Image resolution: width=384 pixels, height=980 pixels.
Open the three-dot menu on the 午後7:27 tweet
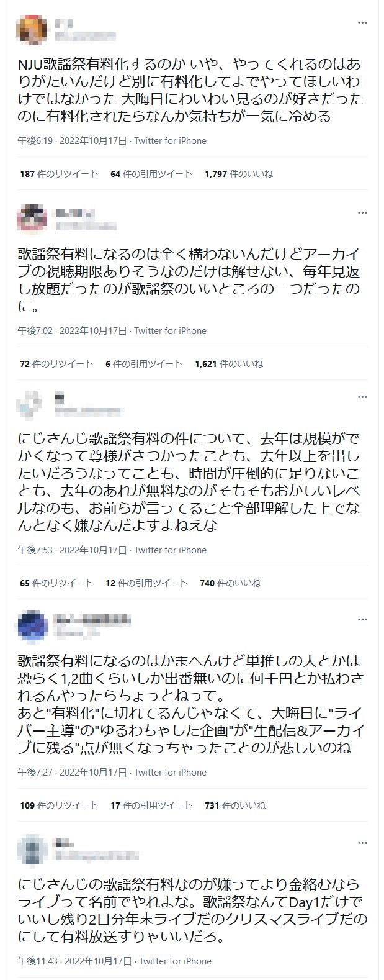coord(362,619)
